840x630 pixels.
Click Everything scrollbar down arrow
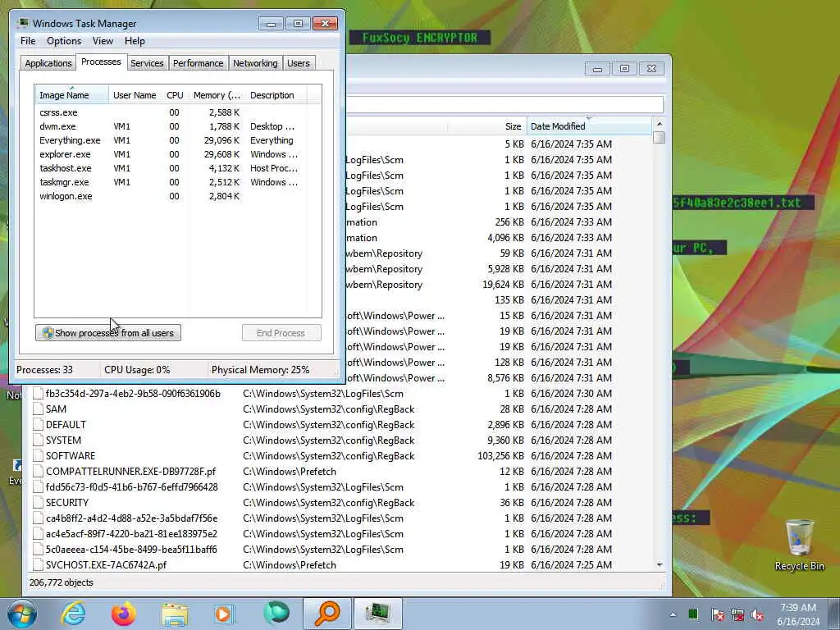pyautogui.click(x=660, y=564)
